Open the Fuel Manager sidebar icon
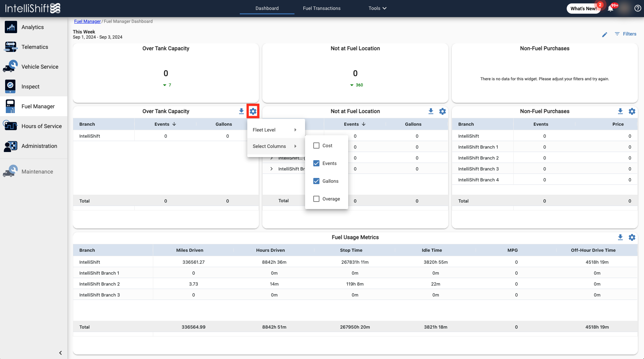The image size is (644, 359). (x=11, y=106)
